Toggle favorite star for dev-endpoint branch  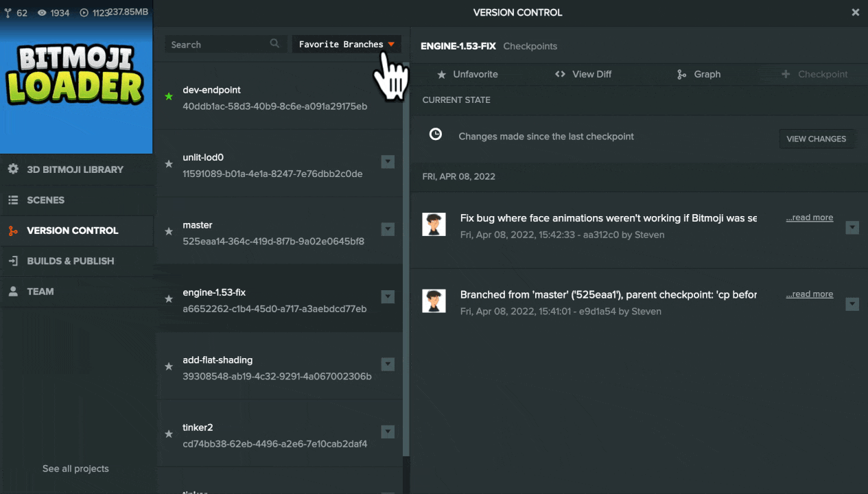tap(169, 97)
